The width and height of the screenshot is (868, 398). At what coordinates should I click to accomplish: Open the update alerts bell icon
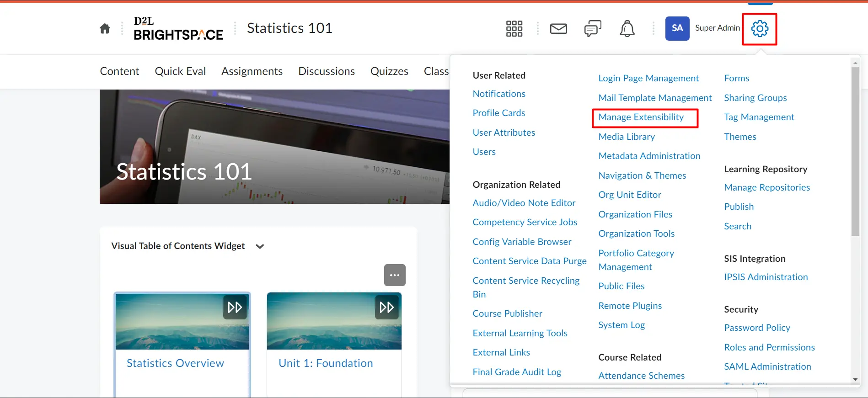627,29
